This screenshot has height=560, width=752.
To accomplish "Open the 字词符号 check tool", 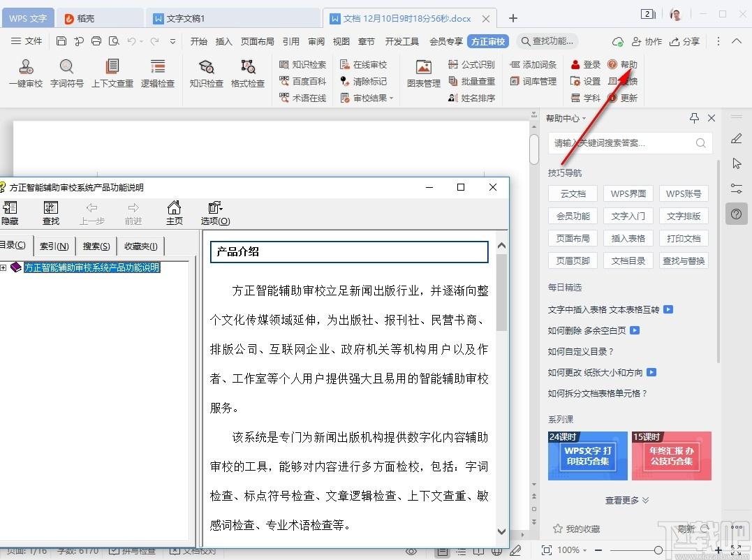I will tap(66, 73).
